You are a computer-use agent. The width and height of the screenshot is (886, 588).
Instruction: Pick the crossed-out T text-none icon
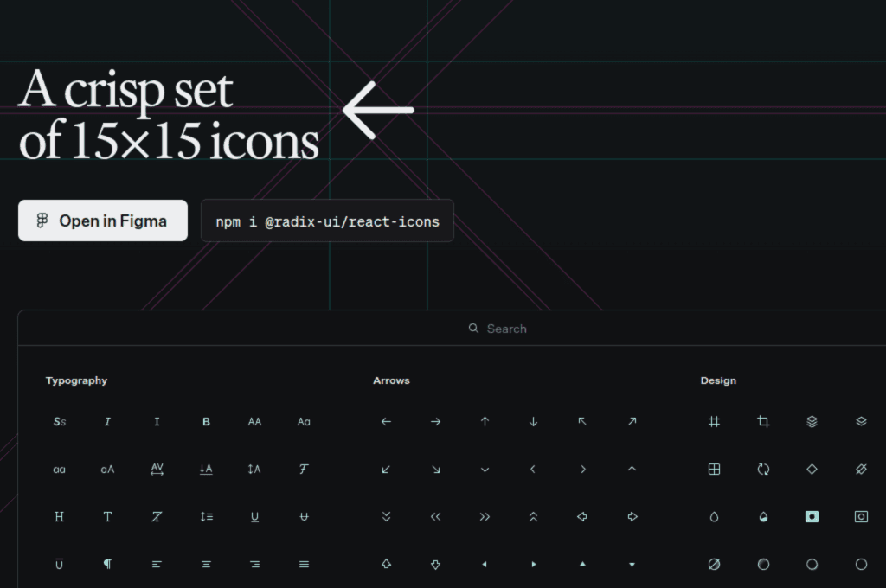157,516
